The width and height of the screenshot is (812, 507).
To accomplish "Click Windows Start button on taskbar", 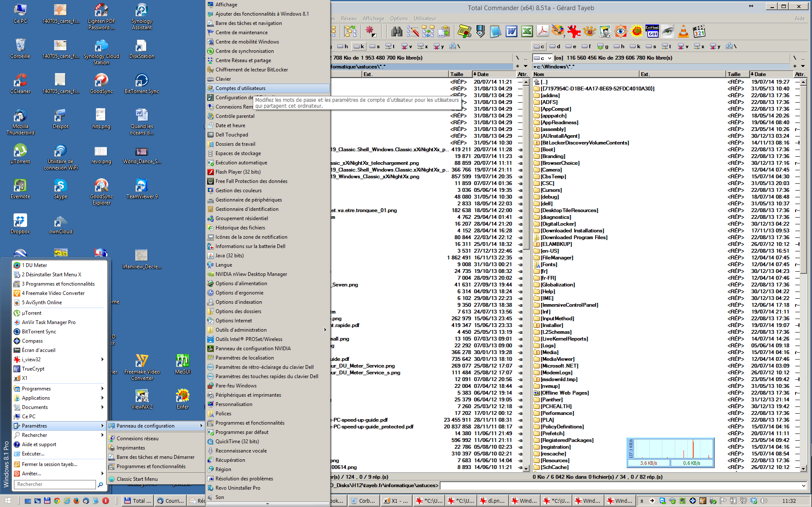I will pyautogui.click(x=8, y=501).
